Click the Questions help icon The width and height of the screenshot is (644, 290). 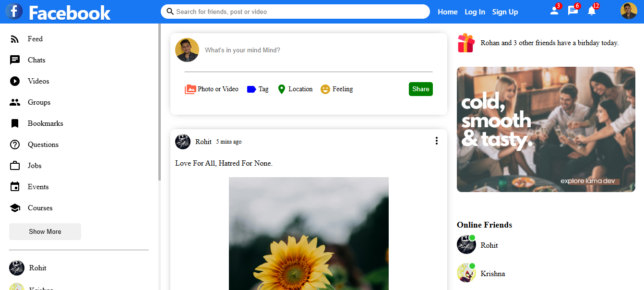(x=15, y=145)
